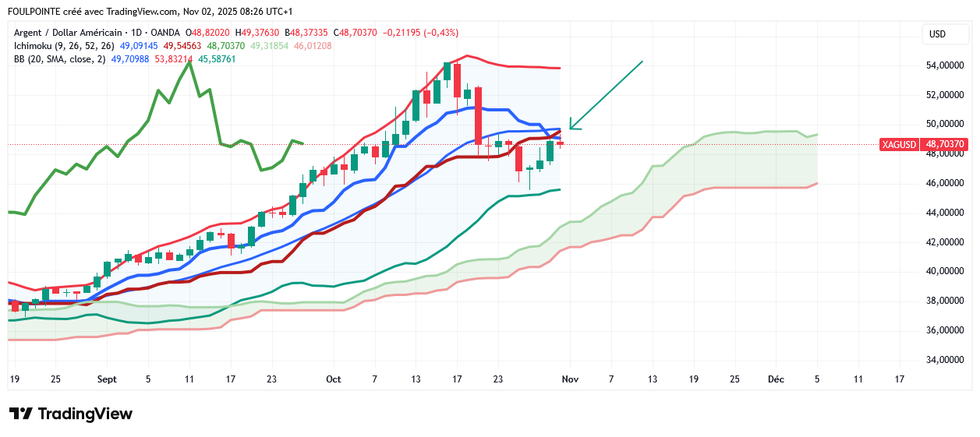The width and height of the screenshot is (980, 437).
Task: Click the Sept label on time axis
Action: (107, 379)
